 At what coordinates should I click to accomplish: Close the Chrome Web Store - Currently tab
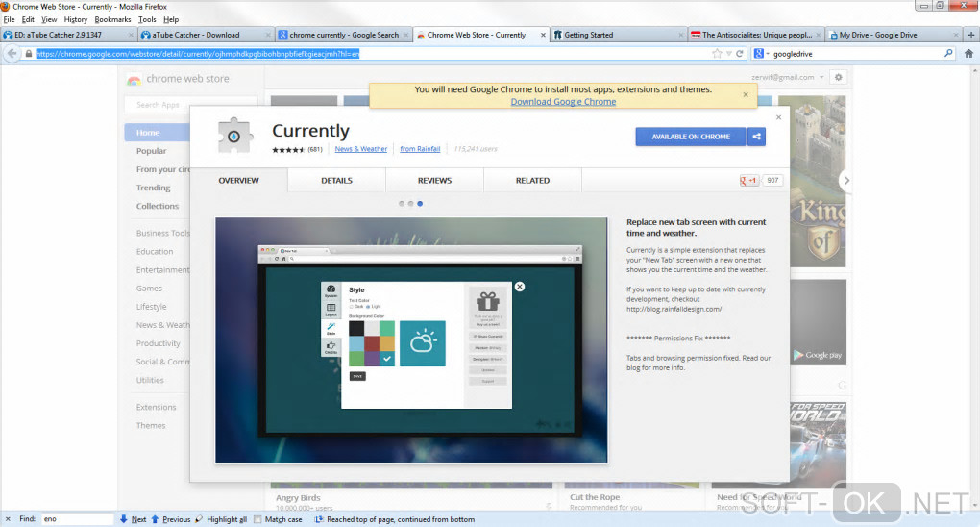543,35
